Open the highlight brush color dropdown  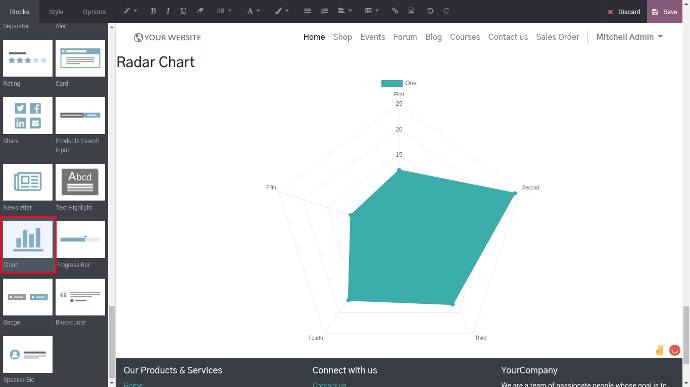(x=281, y=11)
